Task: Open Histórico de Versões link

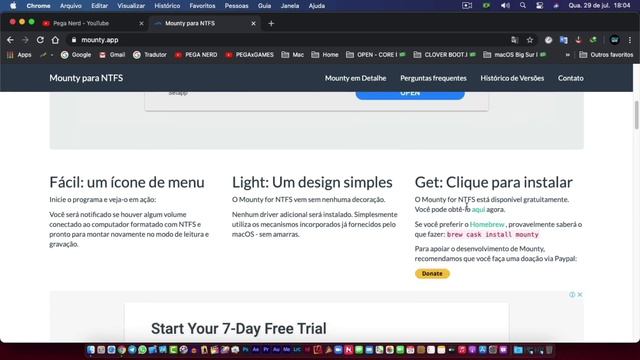Action: [512, 78]
